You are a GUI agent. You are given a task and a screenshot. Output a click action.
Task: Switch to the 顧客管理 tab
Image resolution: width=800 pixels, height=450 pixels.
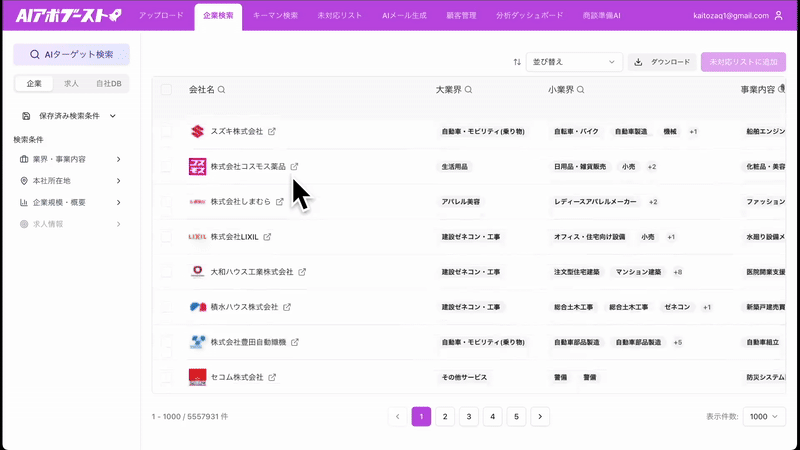coord(461,15)
